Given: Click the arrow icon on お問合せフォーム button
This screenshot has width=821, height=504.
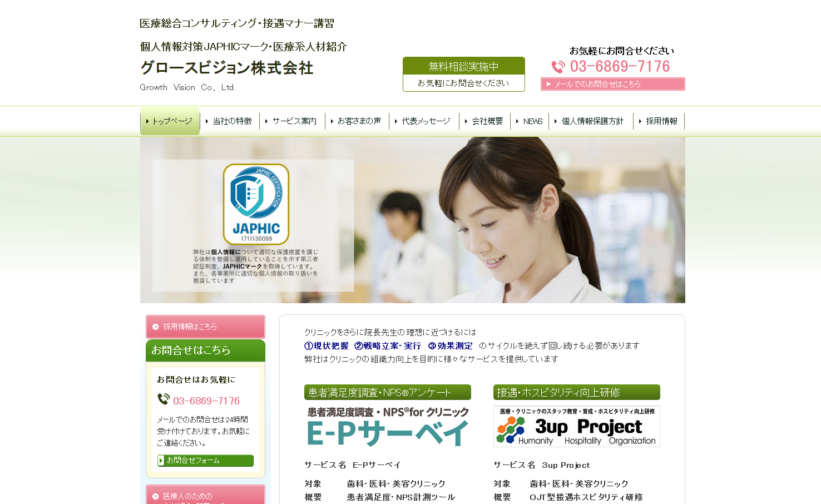Looking at the screenshot, I should pyautogui.click(x=161, y=461).
